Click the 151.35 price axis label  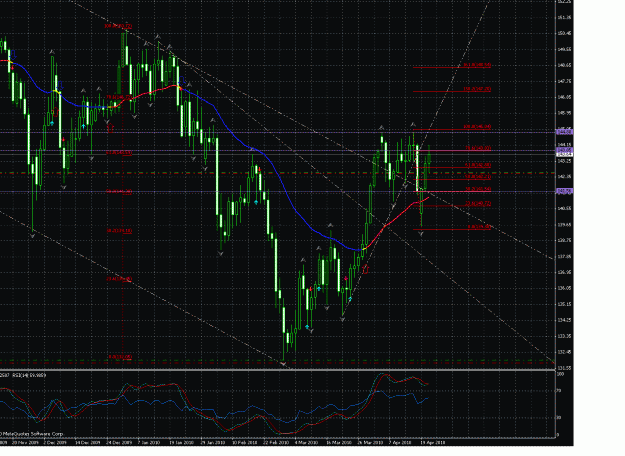pos(565,17)
